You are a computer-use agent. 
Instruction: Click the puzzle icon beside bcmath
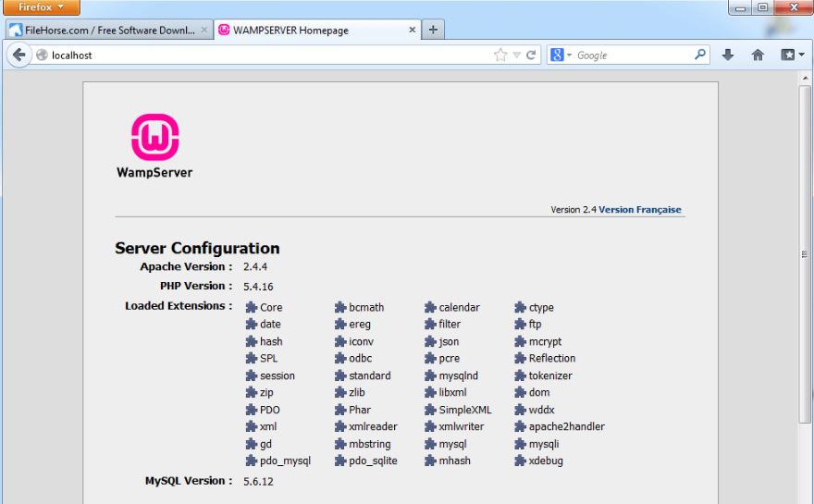pos(340,307)
